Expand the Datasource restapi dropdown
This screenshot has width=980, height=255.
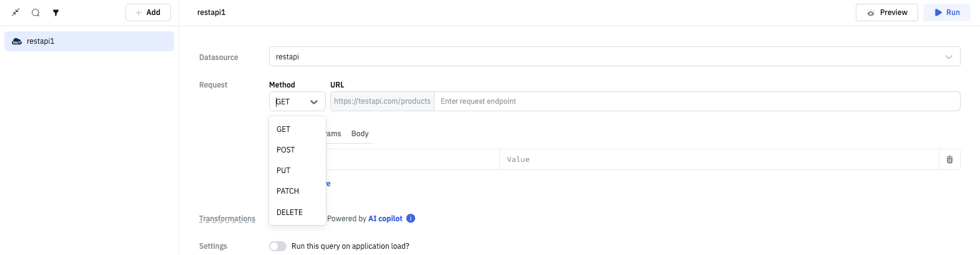[x=948, y=57]
